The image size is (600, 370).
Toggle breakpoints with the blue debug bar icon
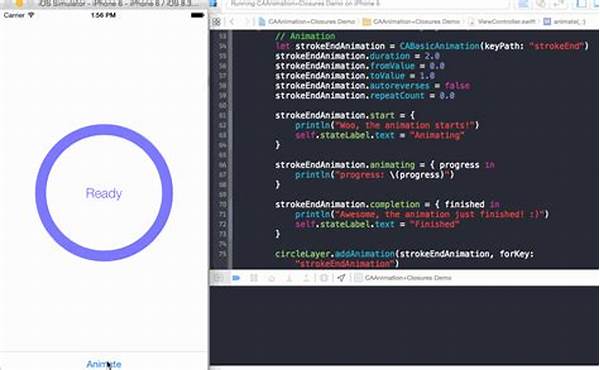coord(236,278)
